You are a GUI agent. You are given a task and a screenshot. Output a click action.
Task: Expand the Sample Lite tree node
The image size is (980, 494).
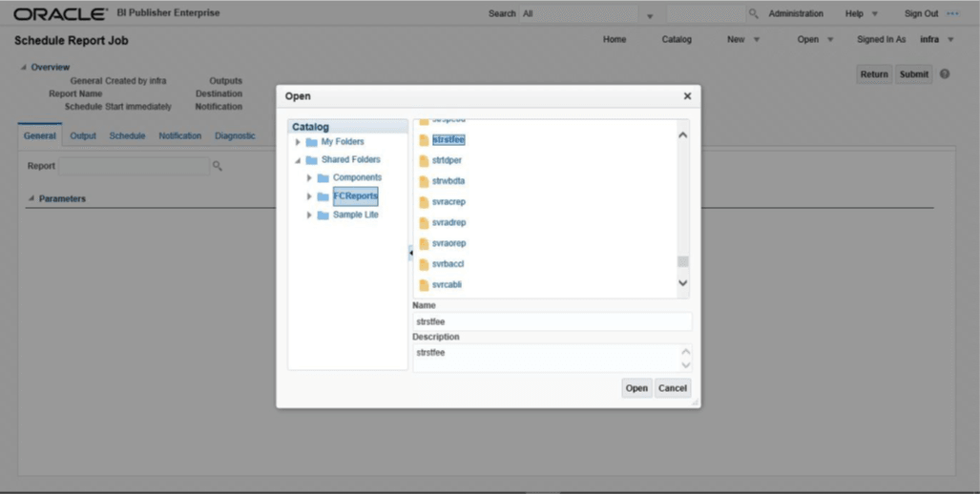[309, 215]
